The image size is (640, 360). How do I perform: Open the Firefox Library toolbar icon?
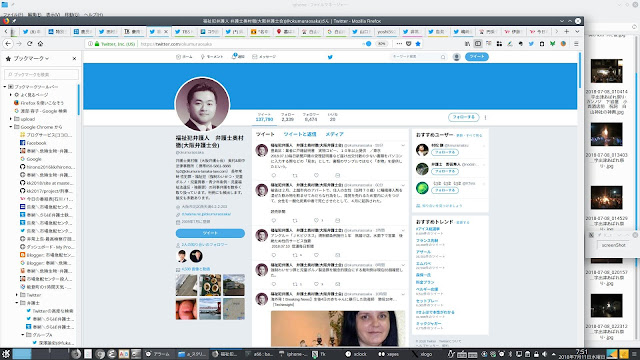point(467,44)
